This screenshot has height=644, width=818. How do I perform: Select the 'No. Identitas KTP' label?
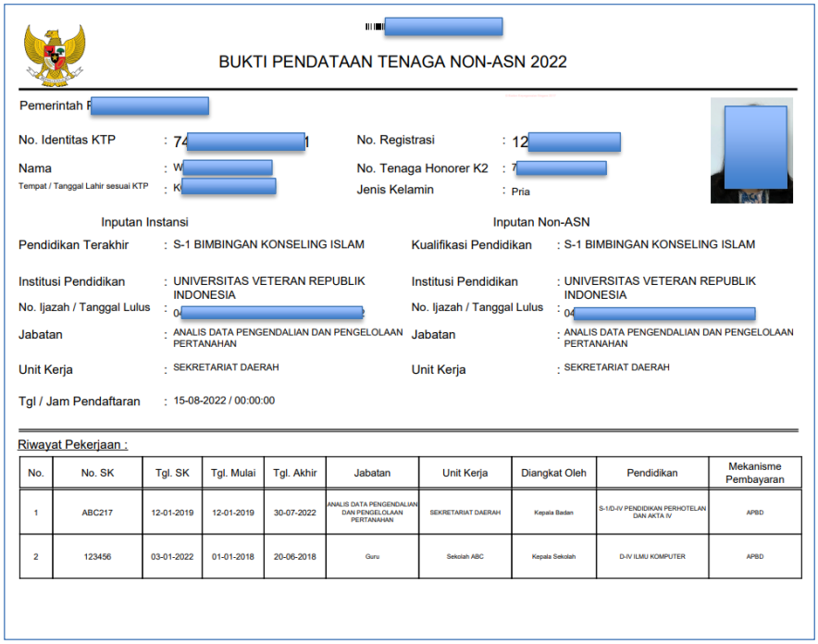[x=67, y=140]
